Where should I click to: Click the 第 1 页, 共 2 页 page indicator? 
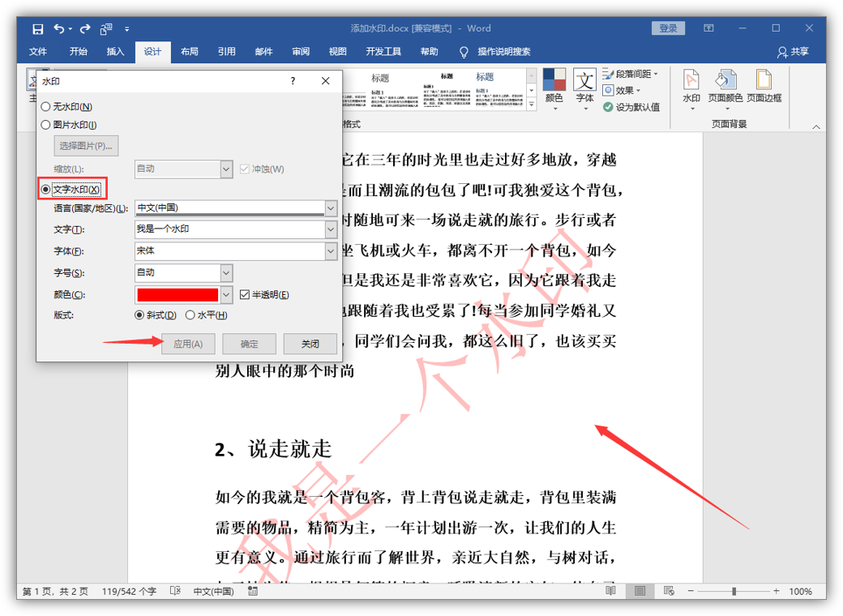(55, 591)
